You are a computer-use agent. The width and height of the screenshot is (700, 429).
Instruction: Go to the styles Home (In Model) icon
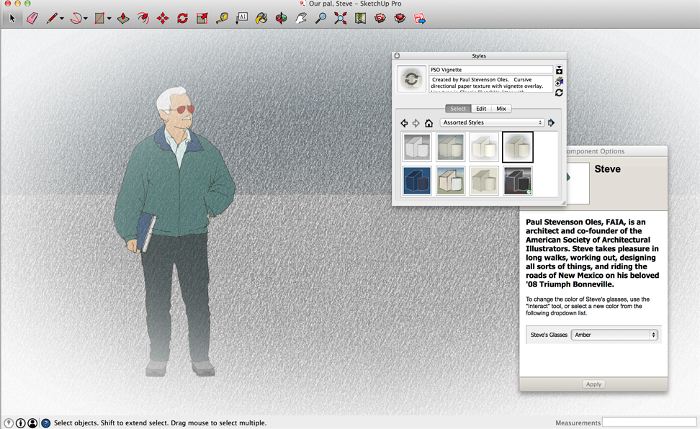pyautogui.click(x=429, y=123)
